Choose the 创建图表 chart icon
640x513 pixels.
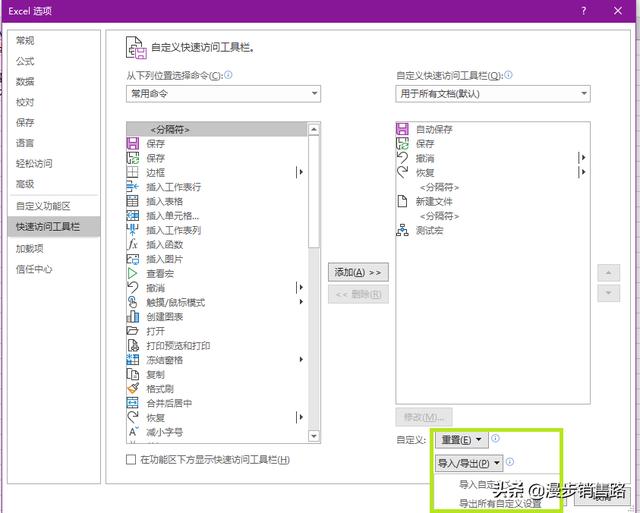click(x=133, y=317)
